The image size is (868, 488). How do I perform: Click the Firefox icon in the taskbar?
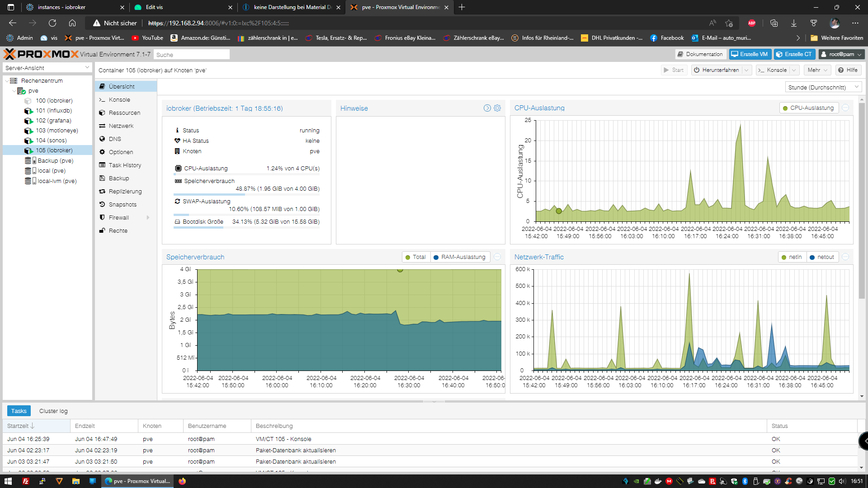tap(182, 481)
